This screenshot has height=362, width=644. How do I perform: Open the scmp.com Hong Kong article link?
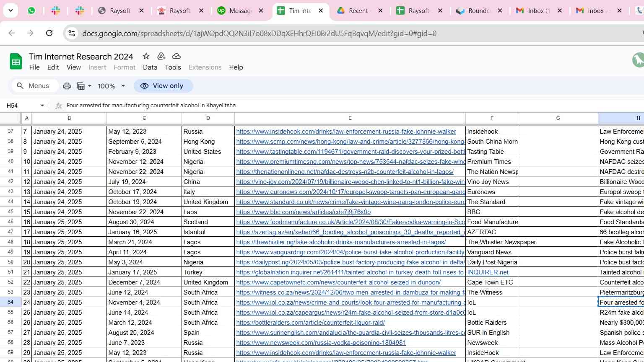pyautogui.click(x=351, y=142)
